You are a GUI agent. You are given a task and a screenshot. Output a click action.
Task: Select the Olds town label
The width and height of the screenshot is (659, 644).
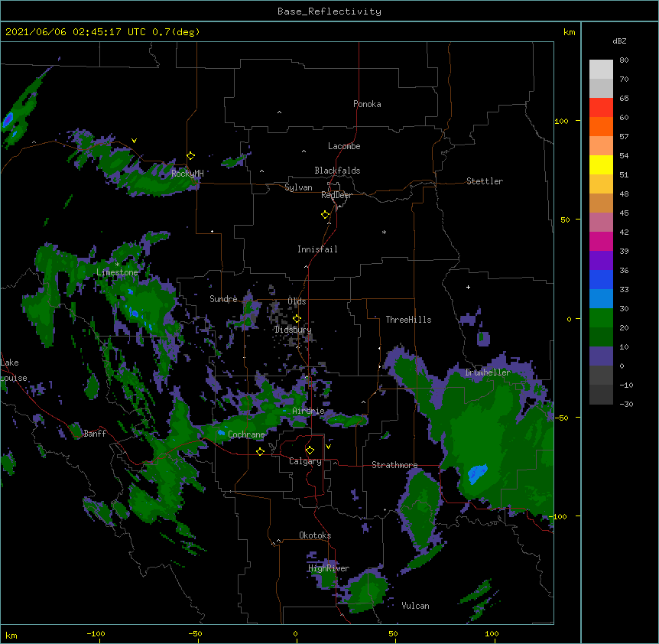tap(297, 301)
